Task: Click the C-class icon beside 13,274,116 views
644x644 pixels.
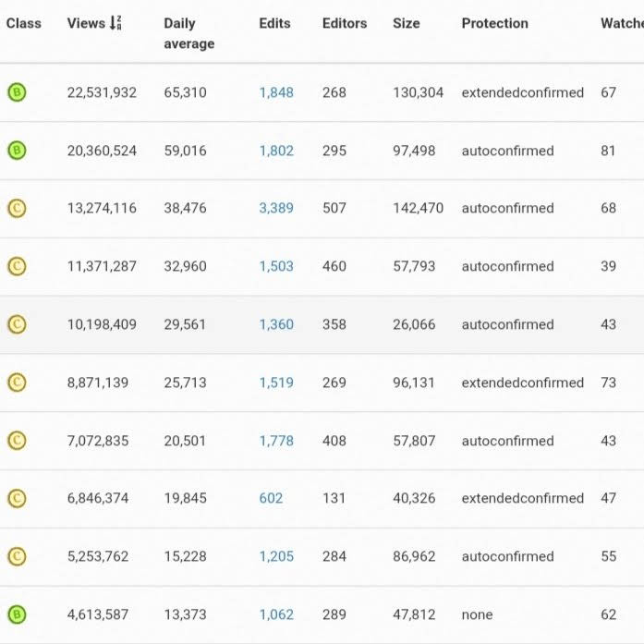Action: 17,208
